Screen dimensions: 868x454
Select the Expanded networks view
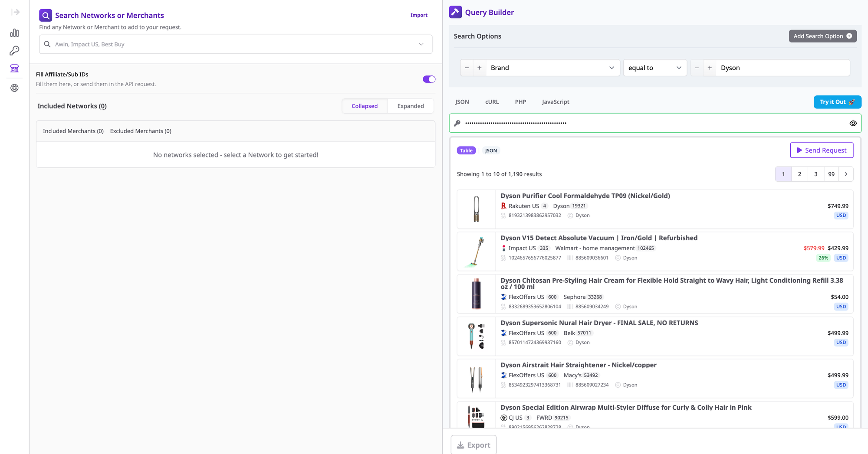(x=411, y=106)
